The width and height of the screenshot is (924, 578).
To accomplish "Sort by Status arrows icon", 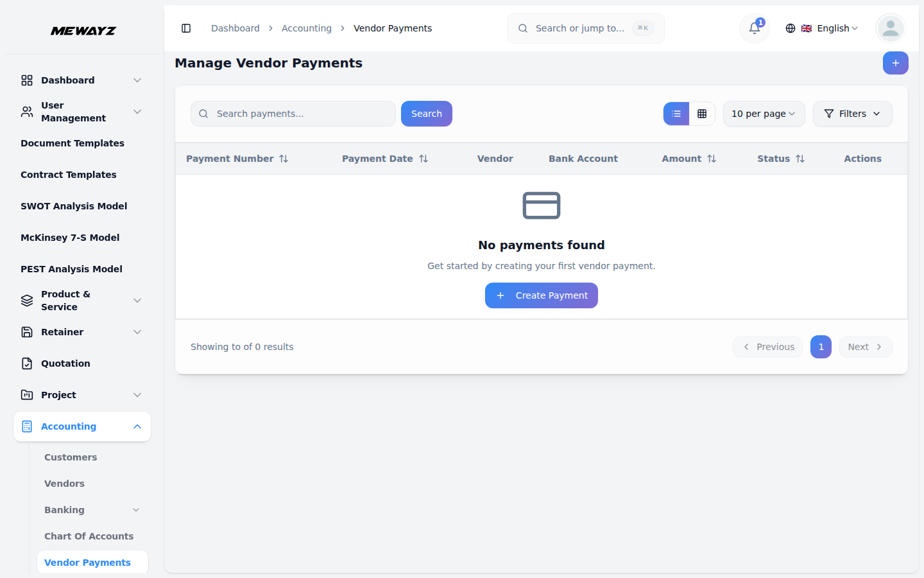I will [800, 159].
